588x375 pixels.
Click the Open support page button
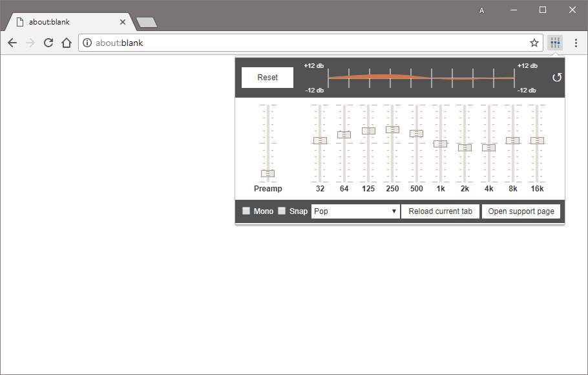click(521, 211)
